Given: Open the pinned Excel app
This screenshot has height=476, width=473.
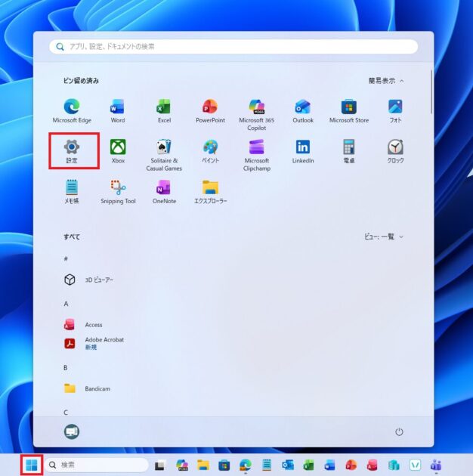Looking at the screenshot, I should 164,111.
